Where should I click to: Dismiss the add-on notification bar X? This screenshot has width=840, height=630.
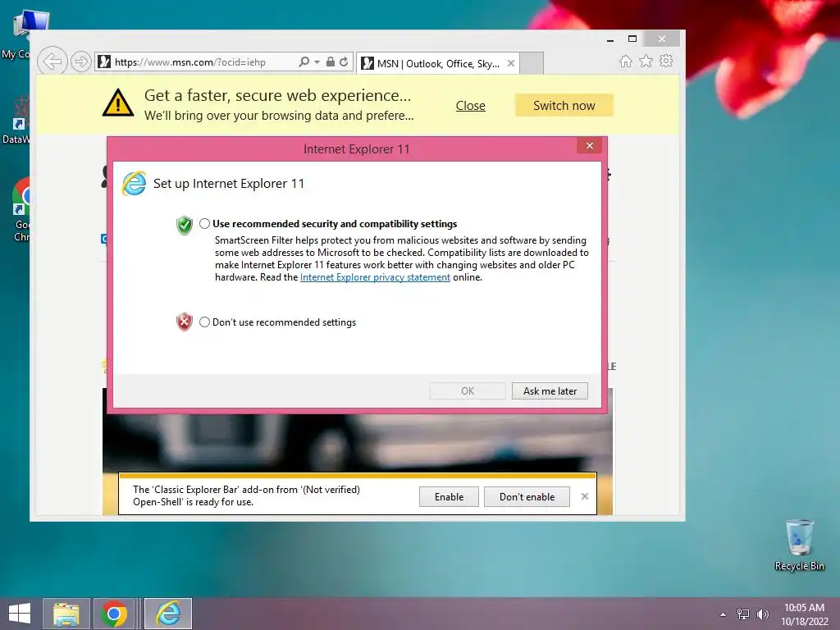tap(584, 496)
